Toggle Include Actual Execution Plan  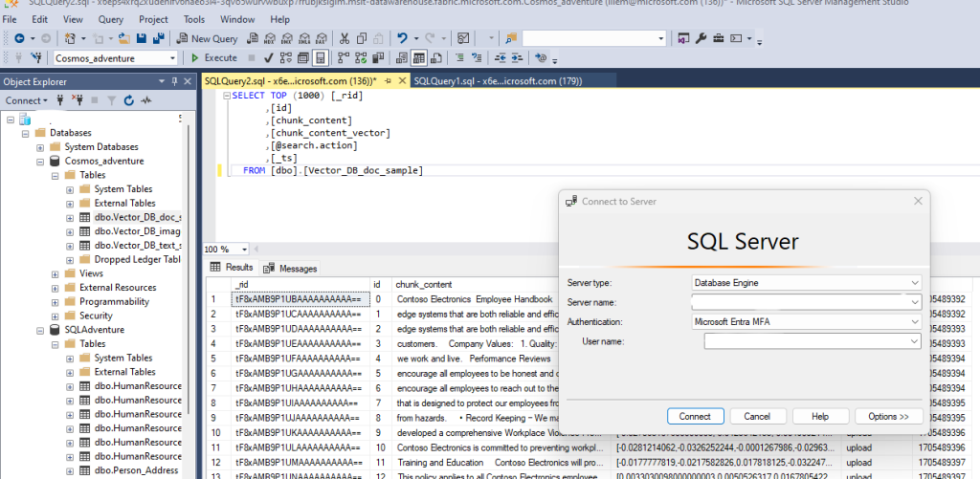point(344,58)
